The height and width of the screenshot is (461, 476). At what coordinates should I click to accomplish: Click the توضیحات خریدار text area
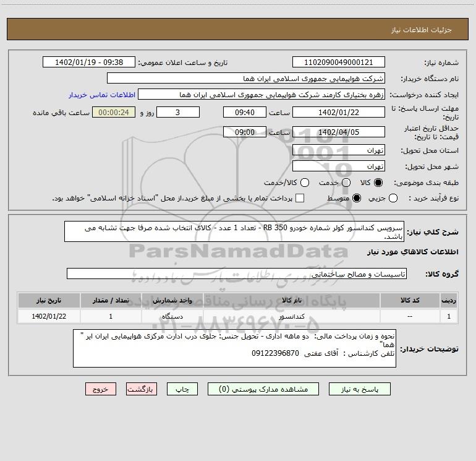pyautogui.click(x=234, y=348)
